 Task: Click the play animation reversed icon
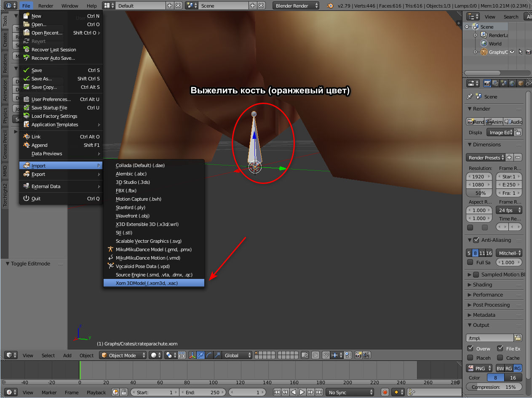click(x=294, y=392)
